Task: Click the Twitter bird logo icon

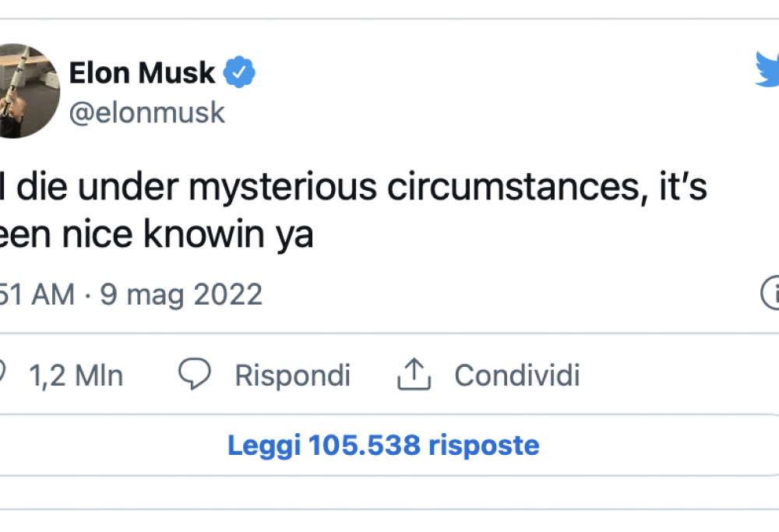Action: pos(770,69)
